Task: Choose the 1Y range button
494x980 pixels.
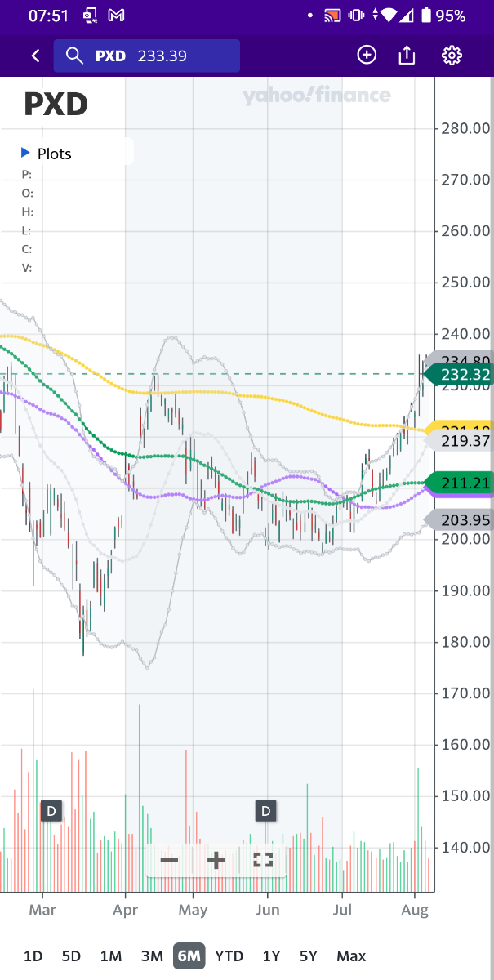Action: [271, 955]
